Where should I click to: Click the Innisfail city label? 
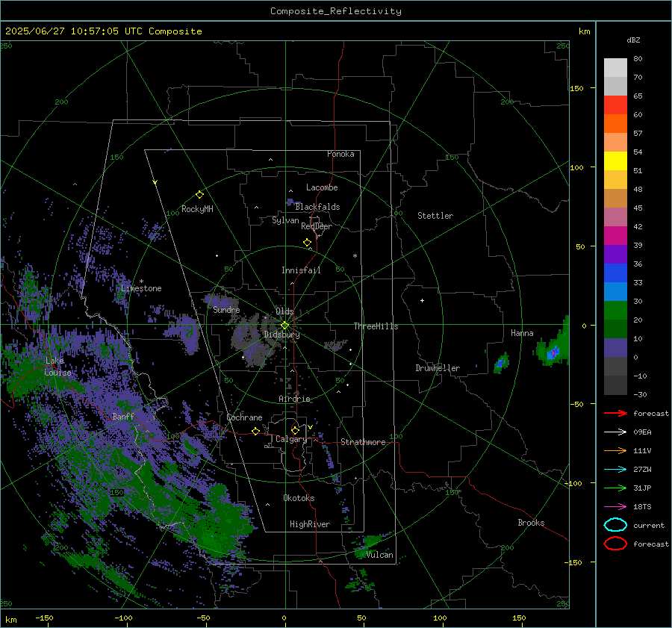(301, 270)
